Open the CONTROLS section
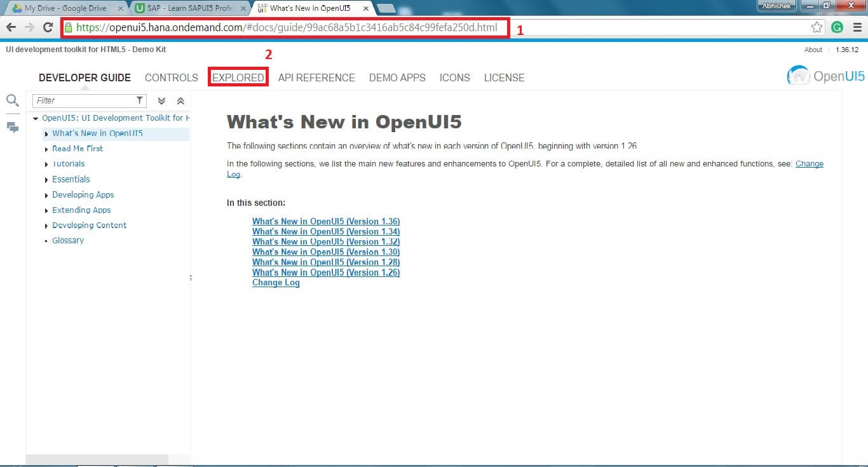The image size is (868, 467). click(x=172, y=78)
